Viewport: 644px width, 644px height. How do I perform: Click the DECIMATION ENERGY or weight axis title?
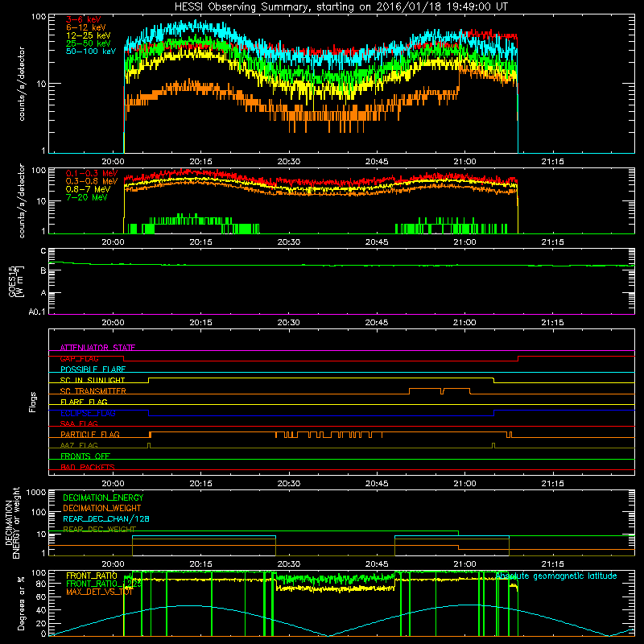[x=12, y=522]
